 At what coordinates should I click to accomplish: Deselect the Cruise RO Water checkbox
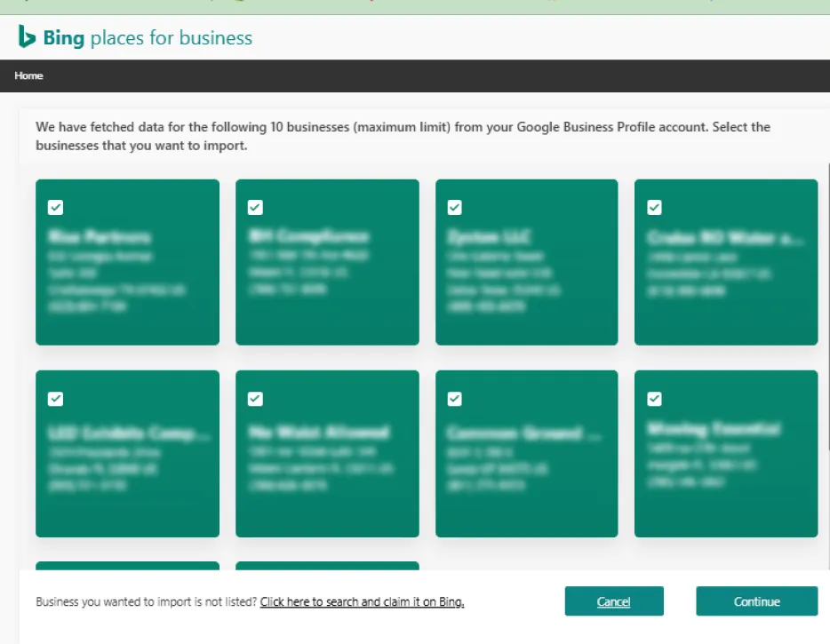coord(654,207)
